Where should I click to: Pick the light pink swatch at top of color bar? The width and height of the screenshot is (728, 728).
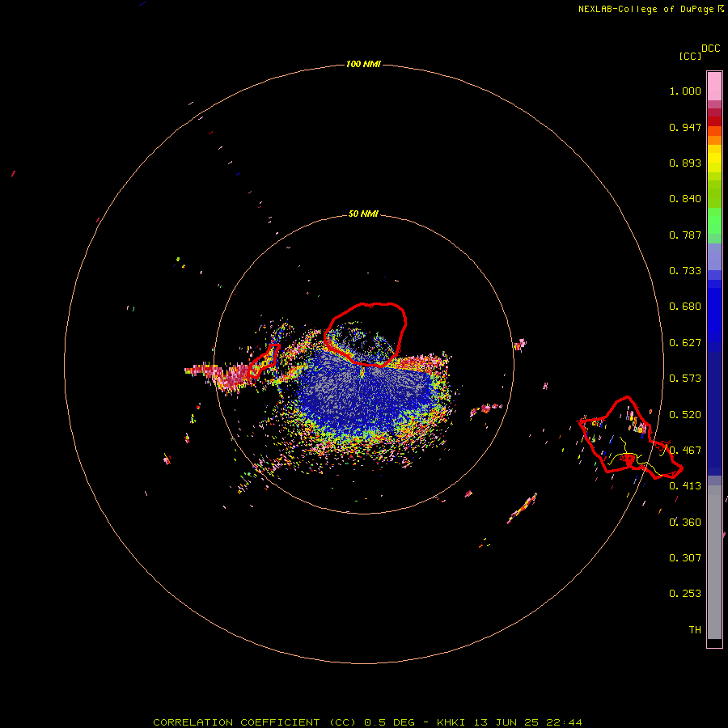point(714,87)
